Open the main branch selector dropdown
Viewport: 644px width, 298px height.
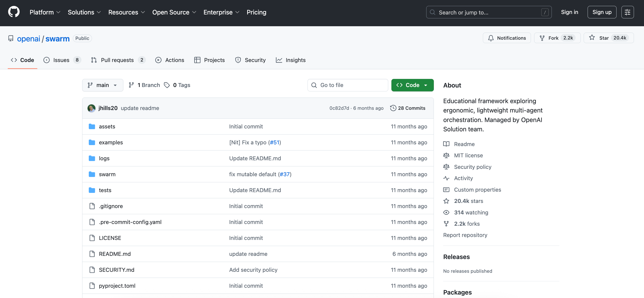pos(103,85)
